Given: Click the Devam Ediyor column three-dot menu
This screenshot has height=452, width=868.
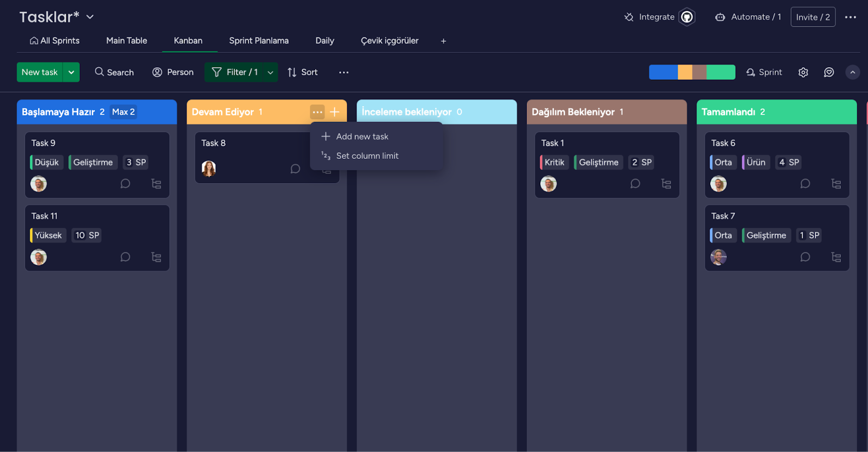Looking at the screenshot, I should pos(317,112).
